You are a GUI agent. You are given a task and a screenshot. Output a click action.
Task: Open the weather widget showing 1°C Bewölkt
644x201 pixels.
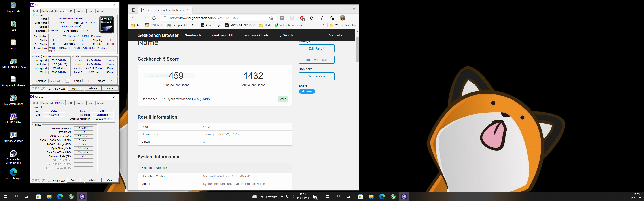coord(264,197)
